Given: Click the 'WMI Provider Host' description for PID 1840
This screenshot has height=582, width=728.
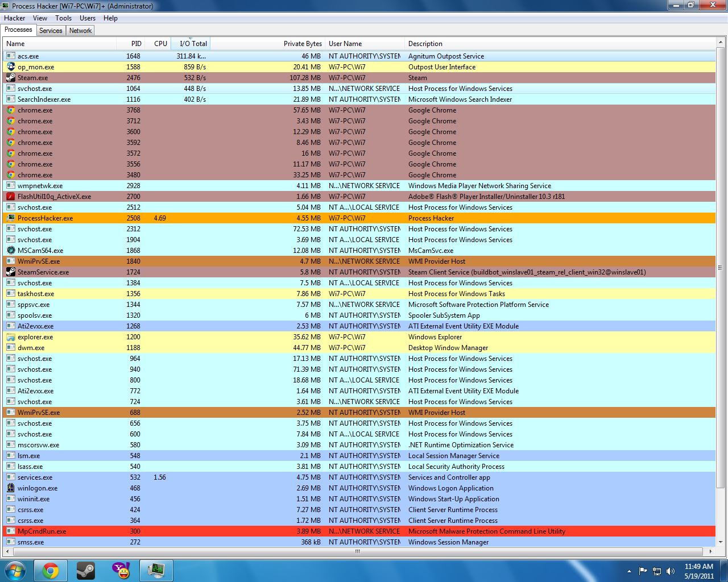Looking at the screenshot, I should pos(437,261).
